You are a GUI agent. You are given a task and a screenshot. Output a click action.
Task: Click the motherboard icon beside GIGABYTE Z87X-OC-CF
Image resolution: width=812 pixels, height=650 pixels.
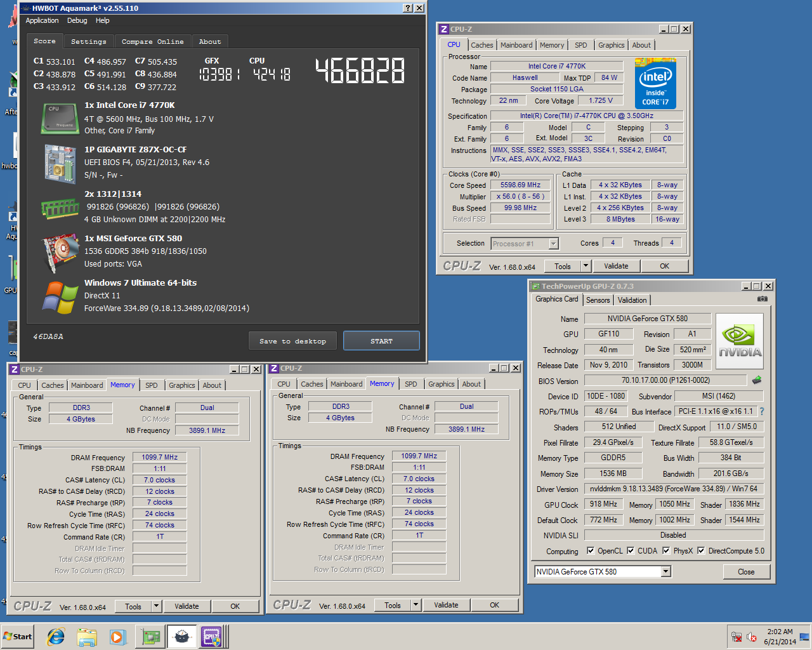click(x=60, y=162)
